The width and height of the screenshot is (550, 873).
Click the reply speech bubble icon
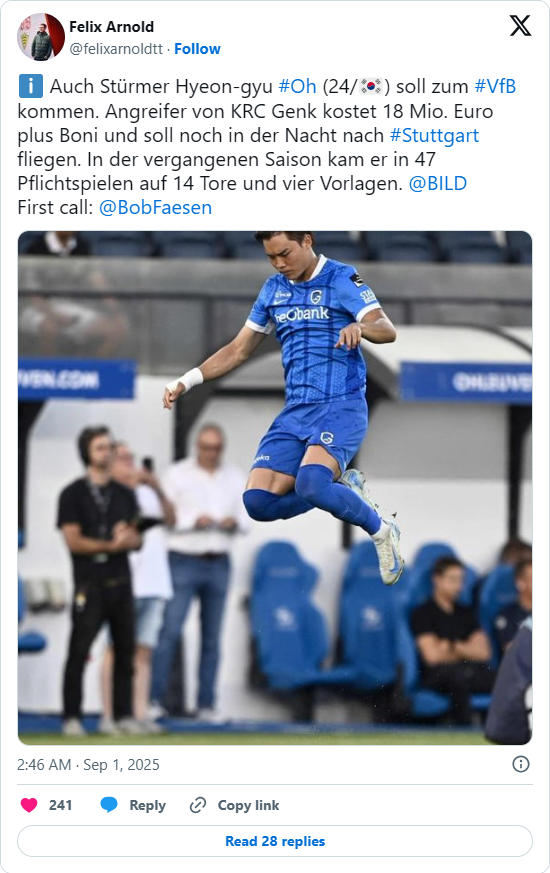tap(109, 805)
